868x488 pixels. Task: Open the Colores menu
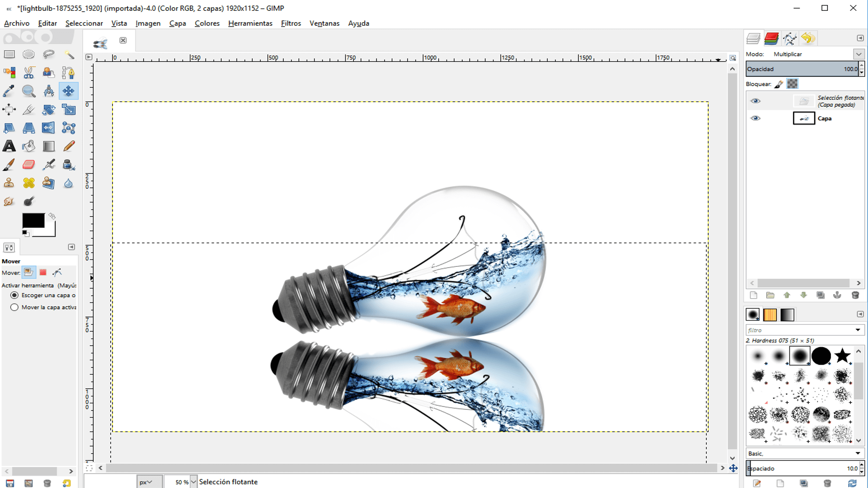tap(207, 23)
